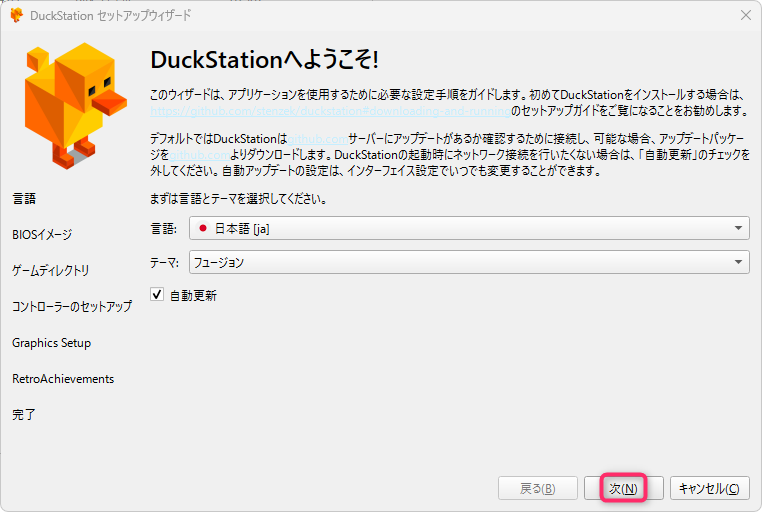Click the 戻る(B) back button
The height and width of the screenshot is (512, 762).
click(538, 489)
